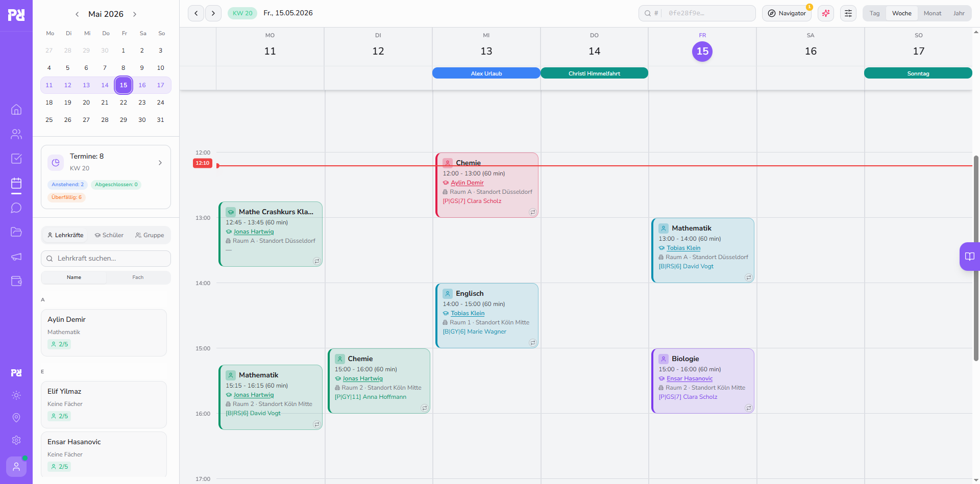Screen dimensions: 980x484
Task: Open the home icon in sidebar
Action: click(16, 110)
